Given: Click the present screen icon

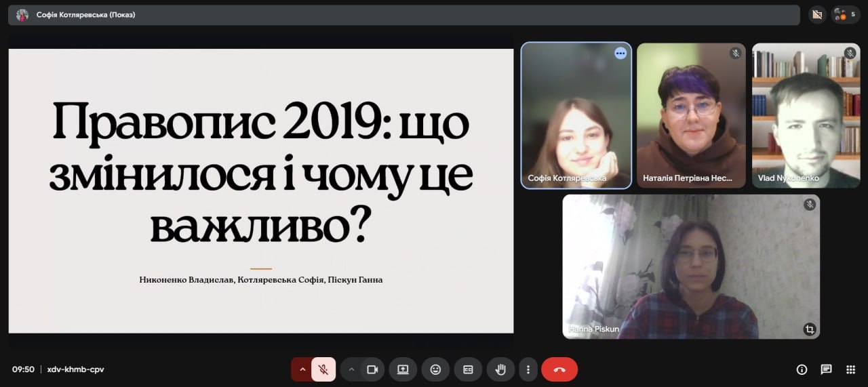Looking at the screenshot, I should [x=403, y=369].
